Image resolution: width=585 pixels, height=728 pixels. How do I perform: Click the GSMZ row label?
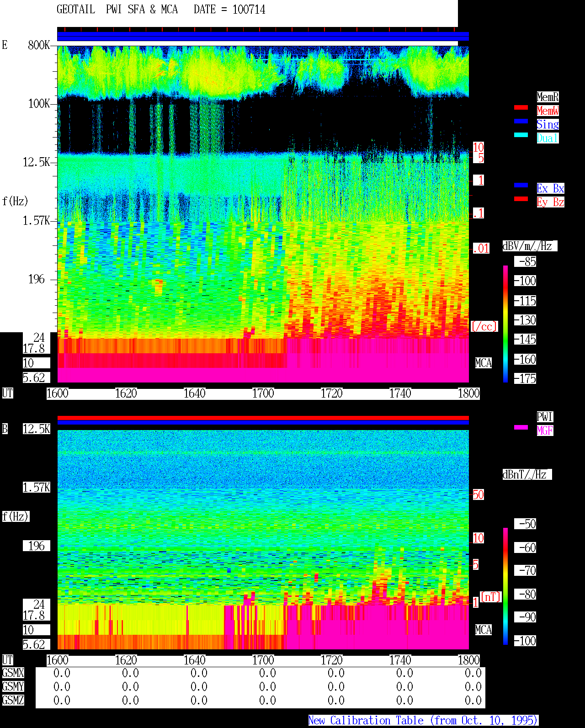click(x=13, y=701)
